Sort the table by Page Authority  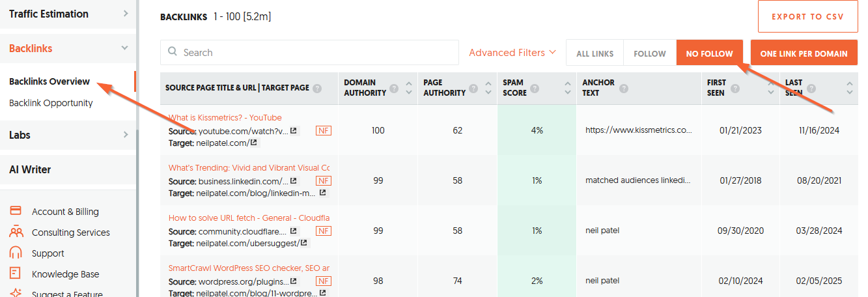[488, 88]
